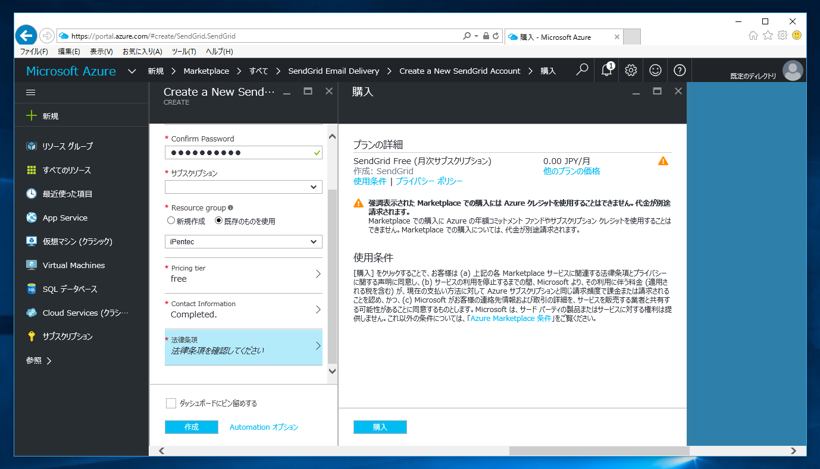
Task: Click the browser back arrow button
Action: [26, 36]
